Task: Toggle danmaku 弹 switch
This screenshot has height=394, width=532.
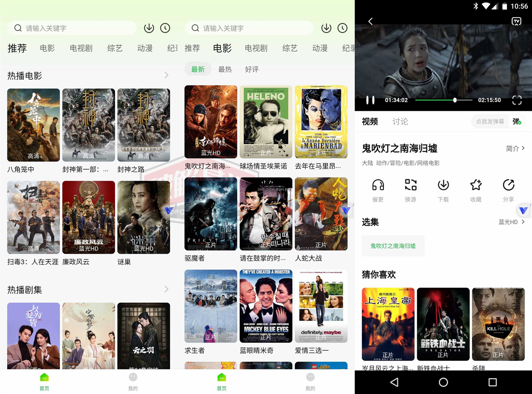Action: (517, 121)
